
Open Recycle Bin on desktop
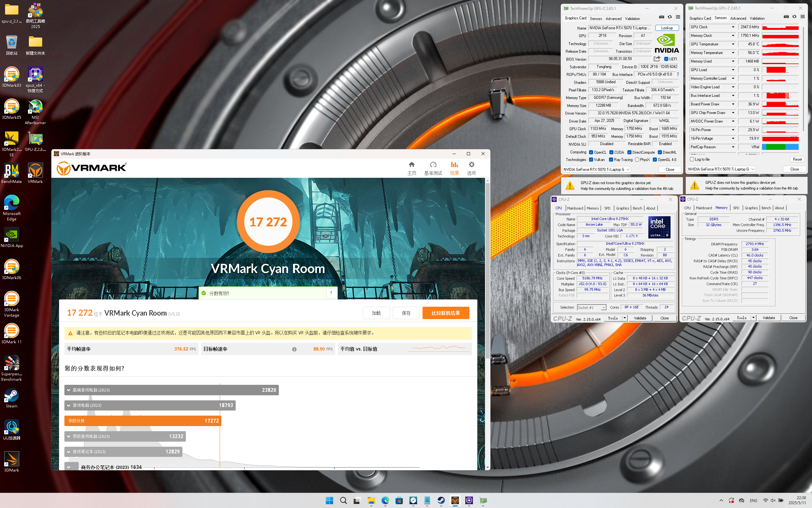tap(12, 45)
